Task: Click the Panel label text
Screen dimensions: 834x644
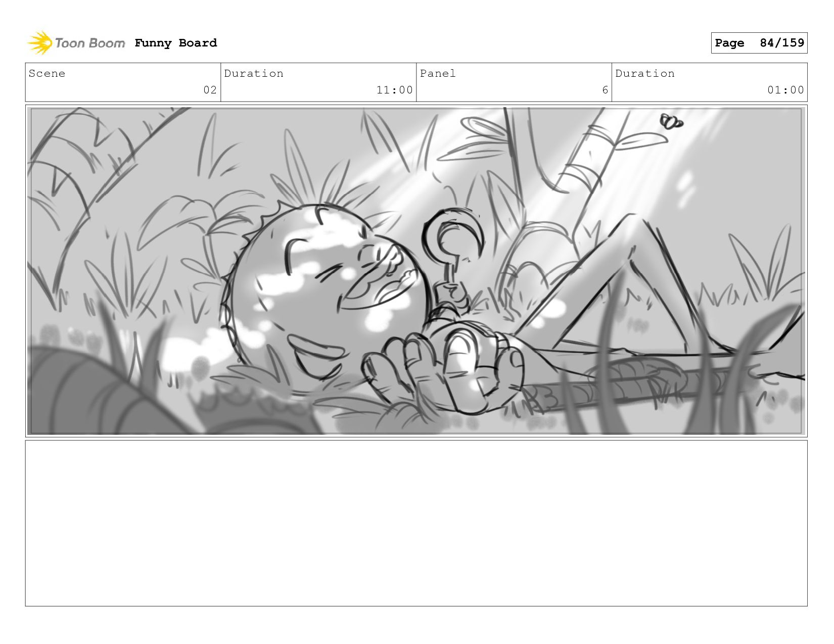Action: coord(438,74)
